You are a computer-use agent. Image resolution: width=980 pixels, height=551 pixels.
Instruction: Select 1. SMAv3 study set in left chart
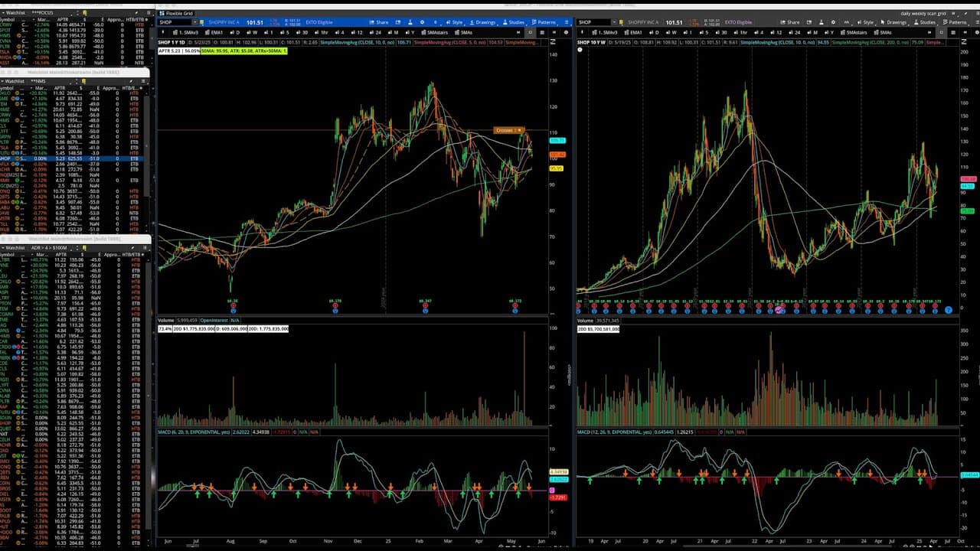[185, 32]
